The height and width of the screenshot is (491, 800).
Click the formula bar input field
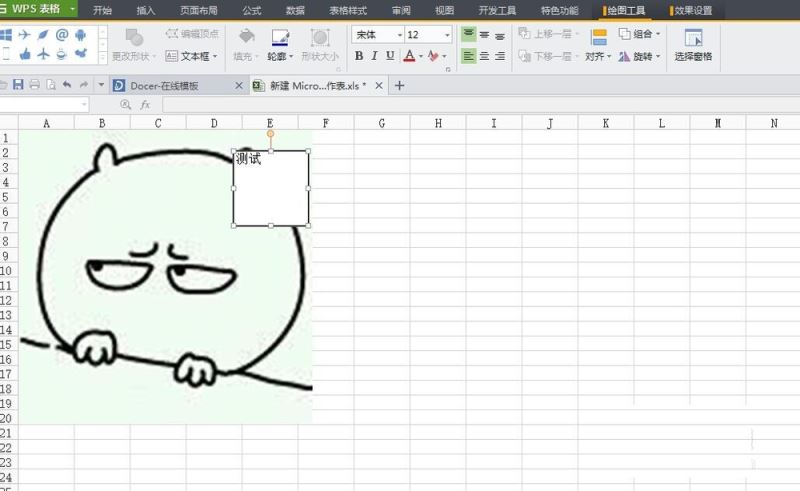[x=481, y=105]
